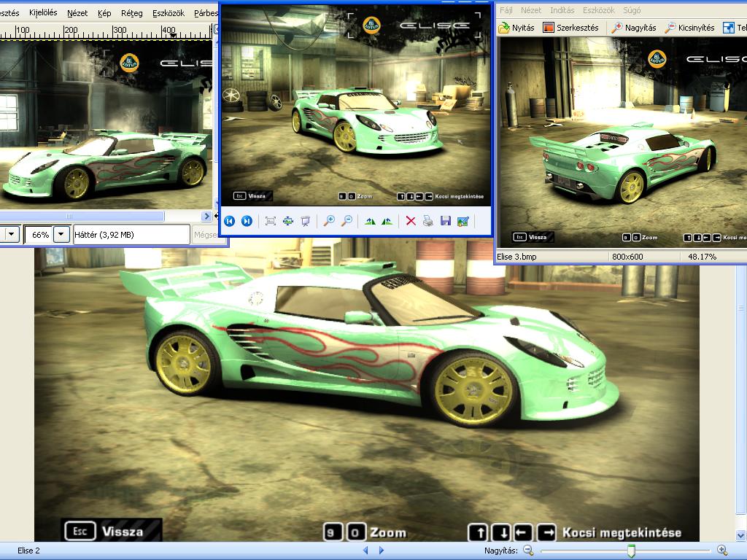Click the right arrow in bottom status bar
This screenshot has width=747, height=560.
click(x=381, y=551)
